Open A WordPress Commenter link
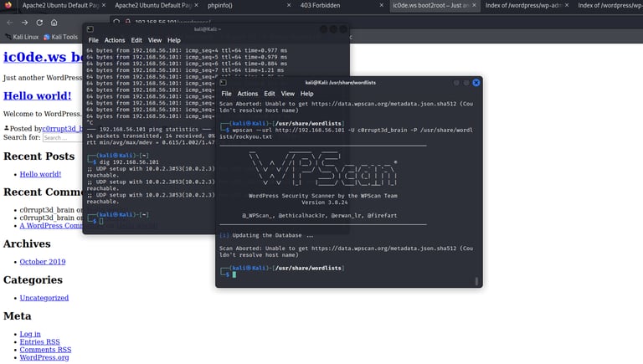Viewport: 643px width, 364px height. coord(51,225)
